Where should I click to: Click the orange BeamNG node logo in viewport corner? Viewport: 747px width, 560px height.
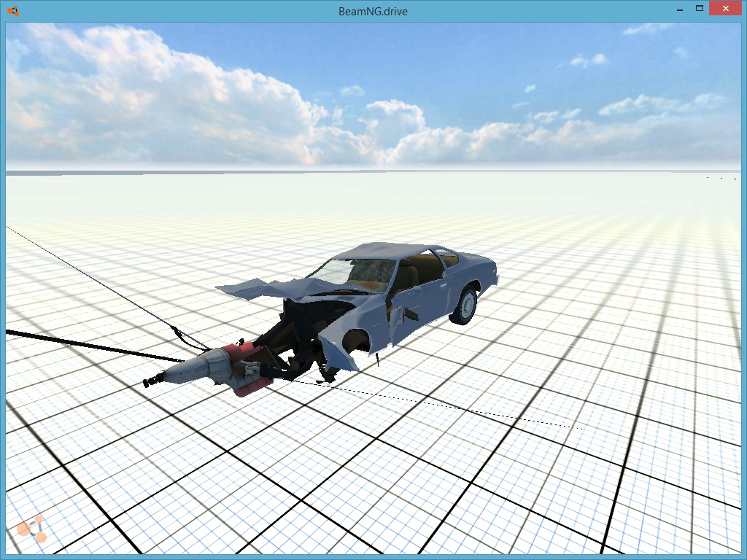click(31, 529)
